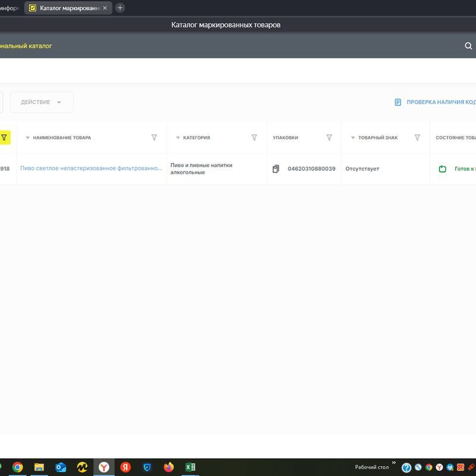
Task: Open Google Chrome from the taskbar
Action: tap(18, 467)
